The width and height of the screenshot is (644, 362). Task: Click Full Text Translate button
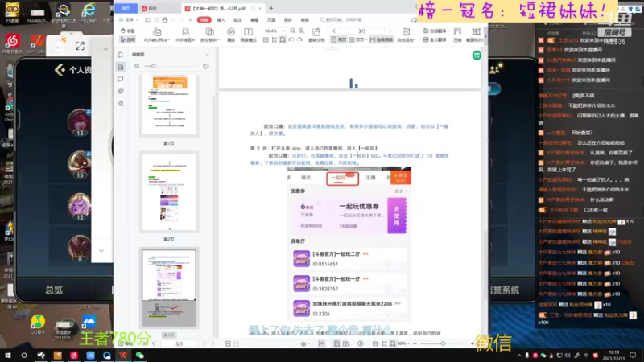pyautogui.click(x=435, y=39)
